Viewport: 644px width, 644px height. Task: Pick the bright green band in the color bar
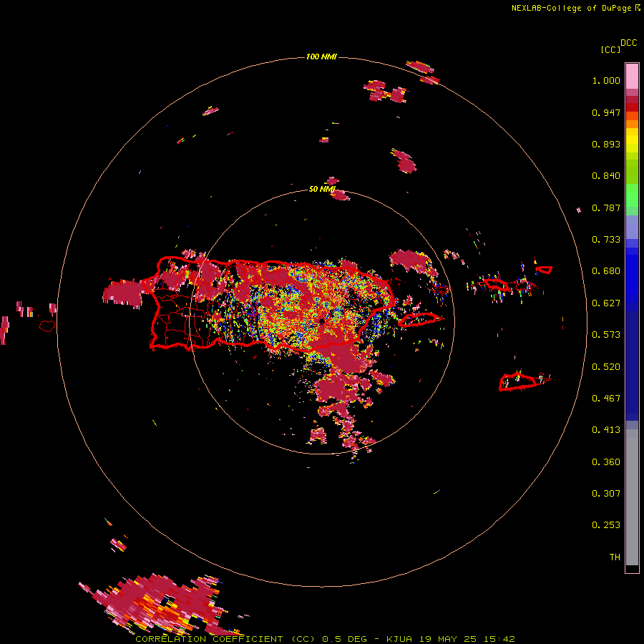tap(632, 194)
